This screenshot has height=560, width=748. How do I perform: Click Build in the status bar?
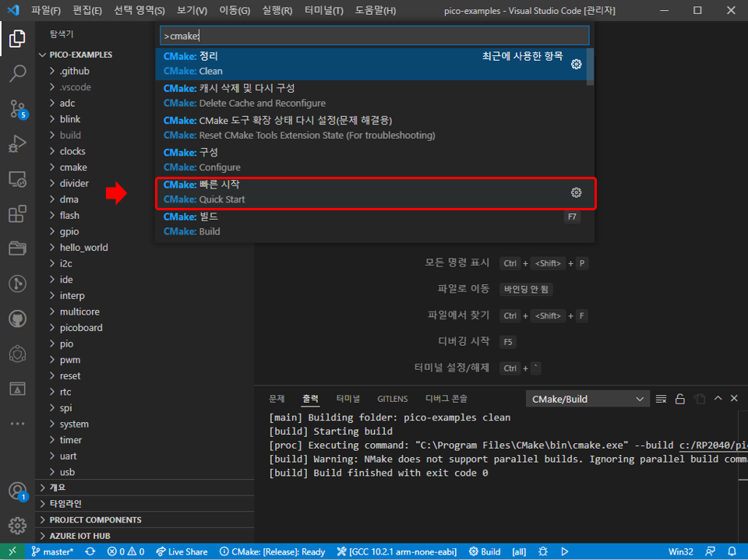[484, 551]
